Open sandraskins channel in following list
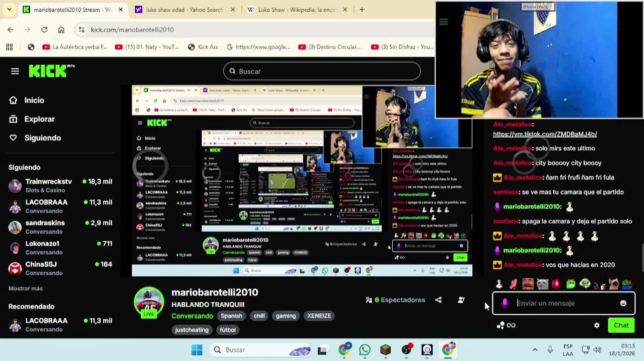644x361 pixels. coord(60,227)
